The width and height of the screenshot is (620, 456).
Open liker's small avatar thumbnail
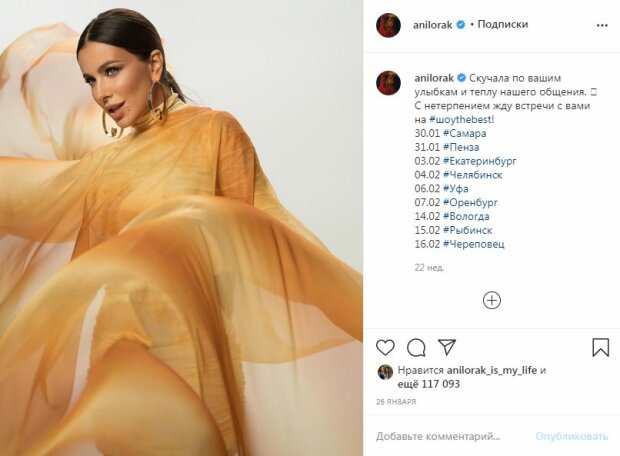pyautogui.click(x=385, y=372)
